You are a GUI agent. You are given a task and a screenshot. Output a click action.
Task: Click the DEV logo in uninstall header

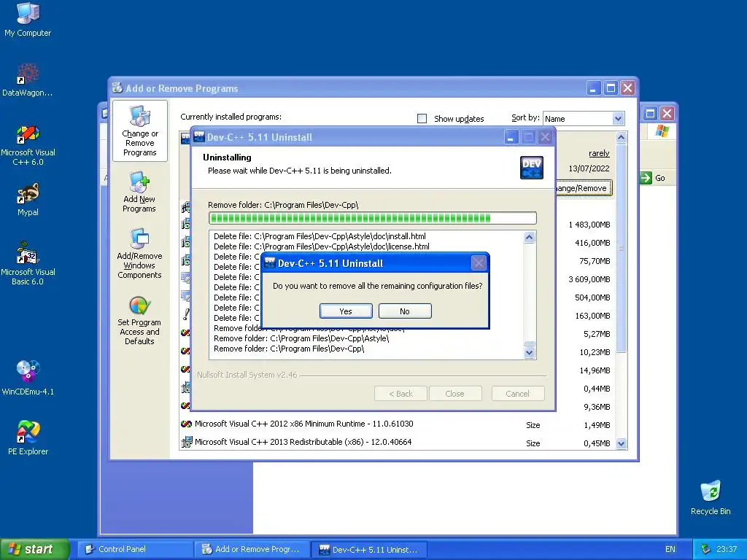click(x=532, y=168)
